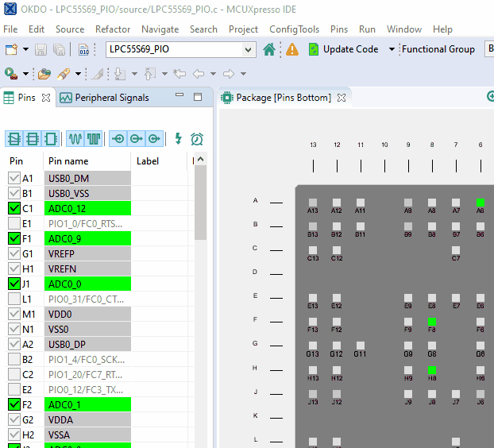Click the Pins table vertical scrollbar thumb
This screenshot has height=448, width=494.
click(x=200, y=203)
